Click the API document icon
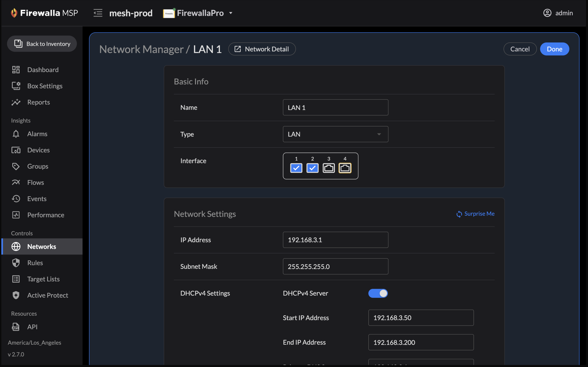 click(x=16, y=327)
